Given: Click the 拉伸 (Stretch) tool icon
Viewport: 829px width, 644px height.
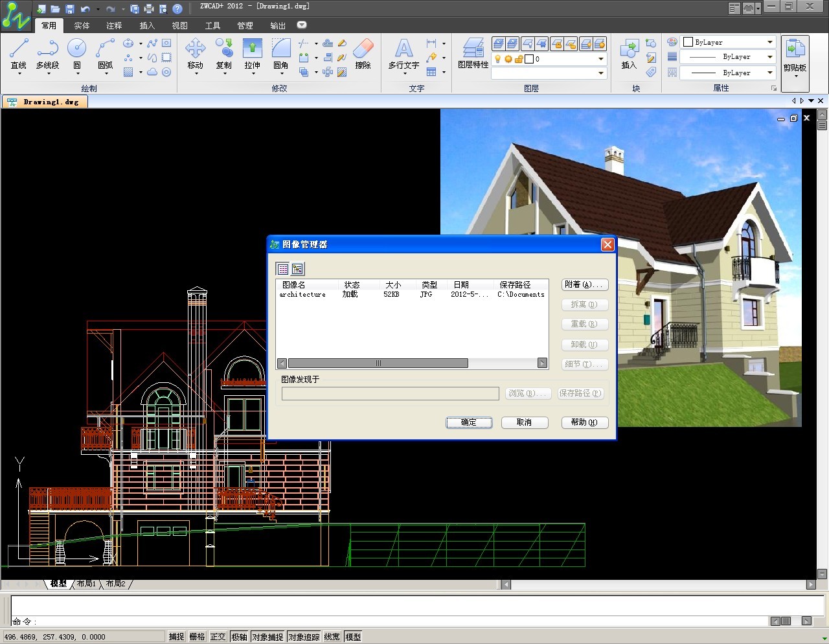Looking at the screenshot, I should (x=252, y=49).
